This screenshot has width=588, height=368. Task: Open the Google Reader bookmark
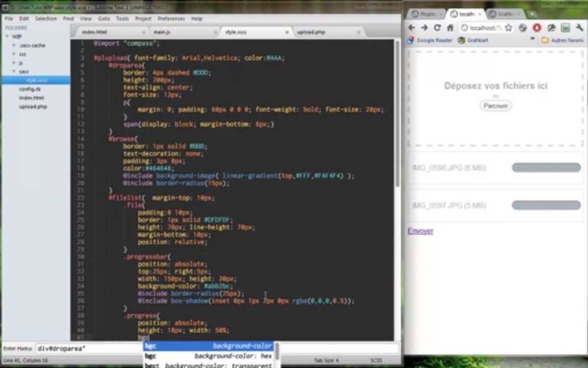[x=430, y=40]
